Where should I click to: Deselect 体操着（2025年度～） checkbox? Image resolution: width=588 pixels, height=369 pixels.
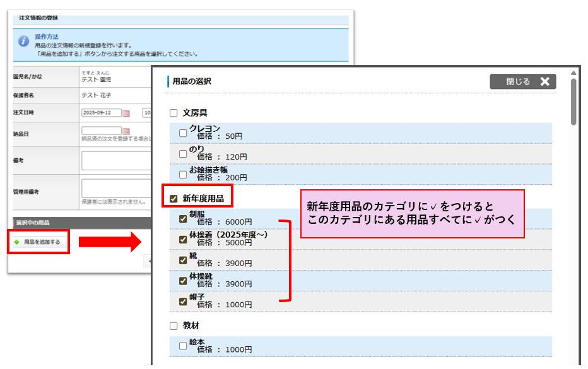[183, 239]
